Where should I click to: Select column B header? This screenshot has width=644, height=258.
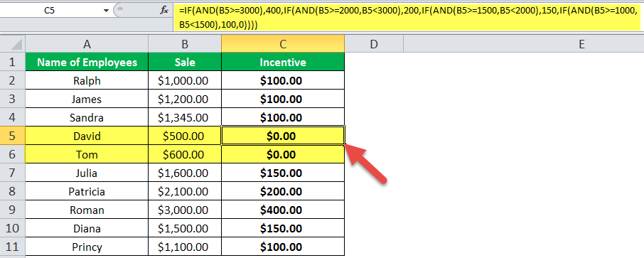click(185, 44)
